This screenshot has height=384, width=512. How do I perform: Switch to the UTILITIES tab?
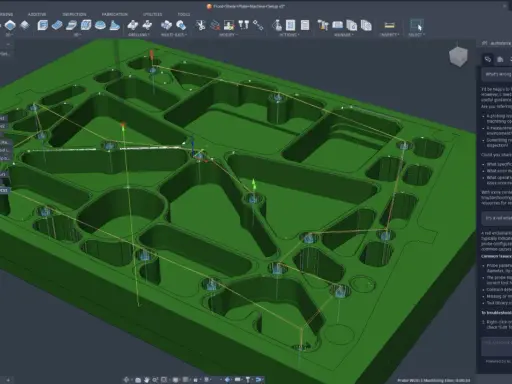pyautogui.click(x=152, y=14)
